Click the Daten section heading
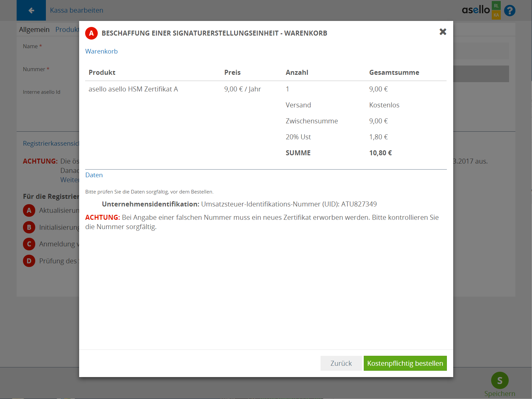This screenshot has height=399, width=532. pos(94,175)
